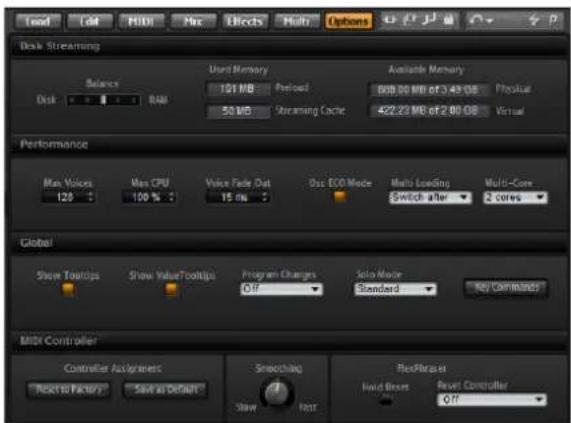Click the Voice Fade Out stepper arrows
Screen dimensions: 571x423
click(x=265, y=197)
